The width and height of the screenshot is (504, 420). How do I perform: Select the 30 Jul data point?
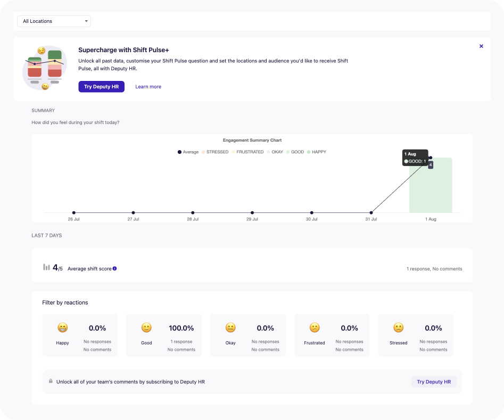[x=311, y=212]
